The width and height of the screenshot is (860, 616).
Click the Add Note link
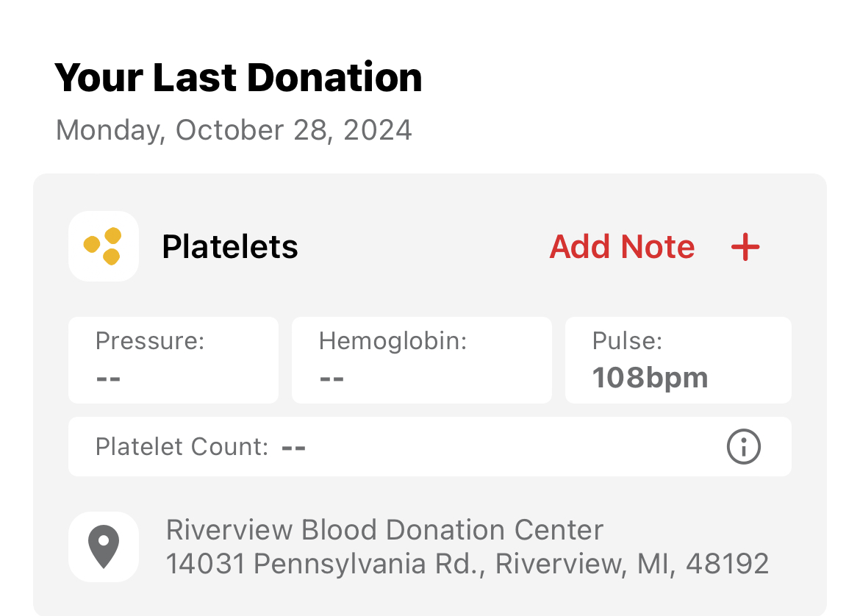click(x=622, y=247)
